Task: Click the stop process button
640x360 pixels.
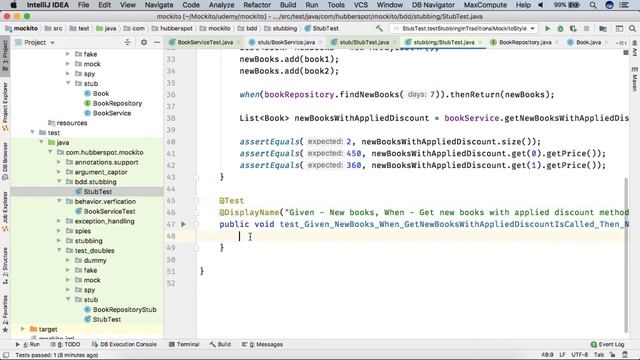Action: 587,29
